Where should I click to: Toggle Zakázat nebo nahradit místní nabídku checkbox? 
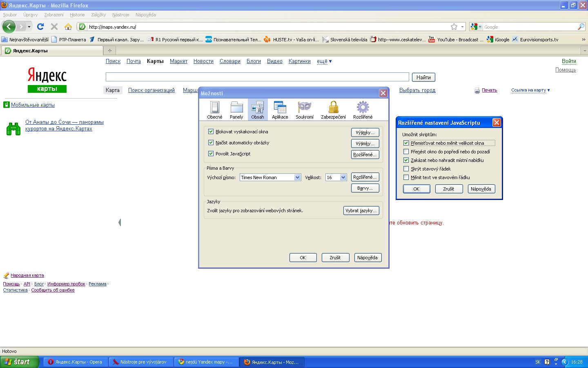[x=406, y=160]
